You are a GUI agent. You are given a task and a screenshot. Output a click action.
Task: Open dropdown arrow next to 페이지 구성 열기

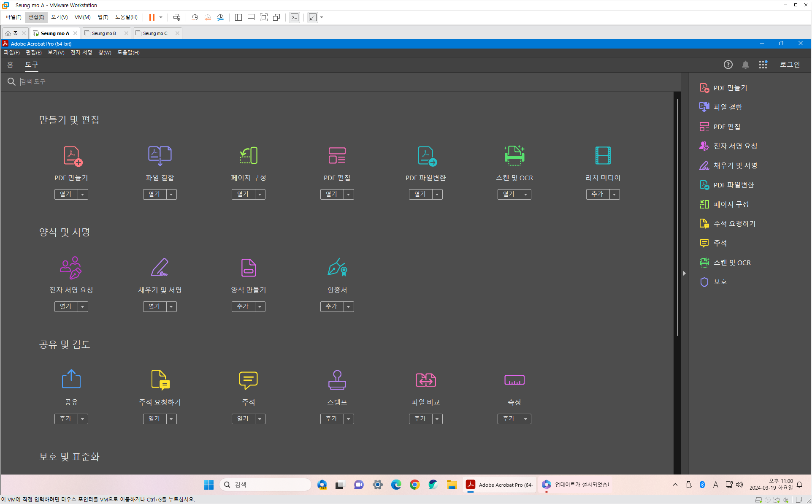[x=260, y=194]
